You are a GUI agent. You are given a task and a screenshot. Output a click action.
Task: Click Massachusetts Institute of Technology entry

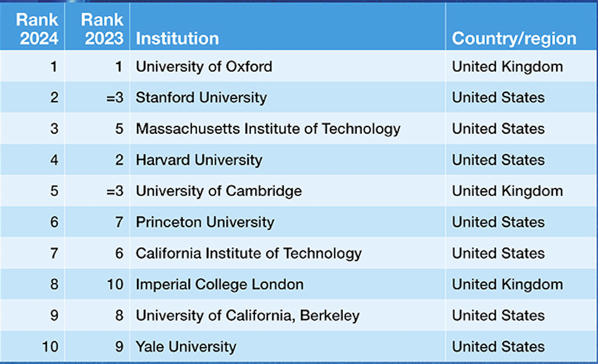pyautogui.click(x=268, y=129)
